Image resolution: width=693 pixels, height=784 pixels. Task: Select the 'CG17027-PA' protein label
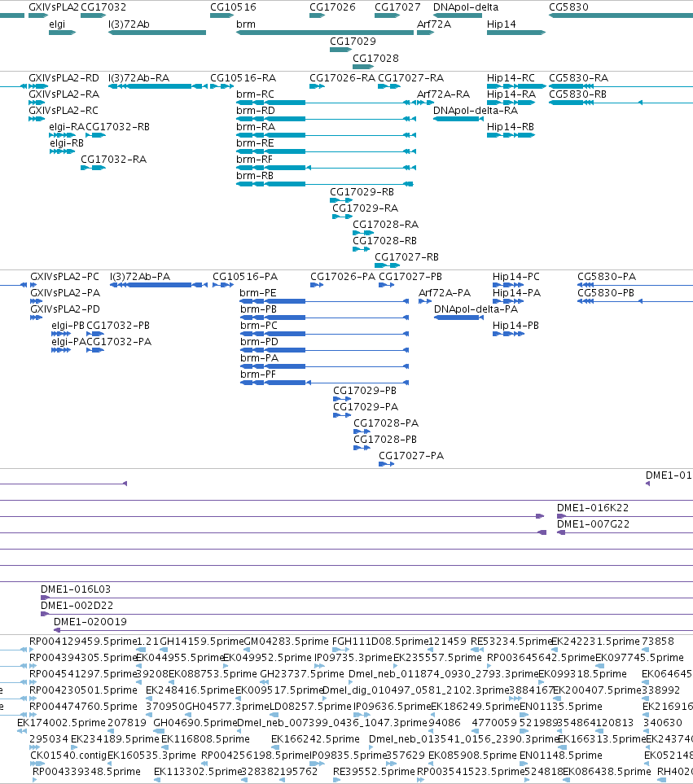[411, 456]
